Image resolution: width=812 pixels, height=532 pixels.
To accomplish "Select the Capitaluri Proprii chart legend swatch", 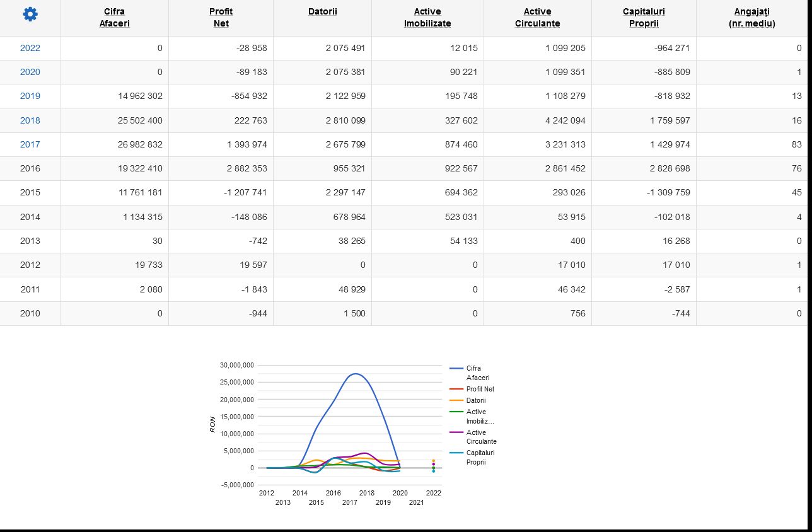I will (x=456, y=453).
